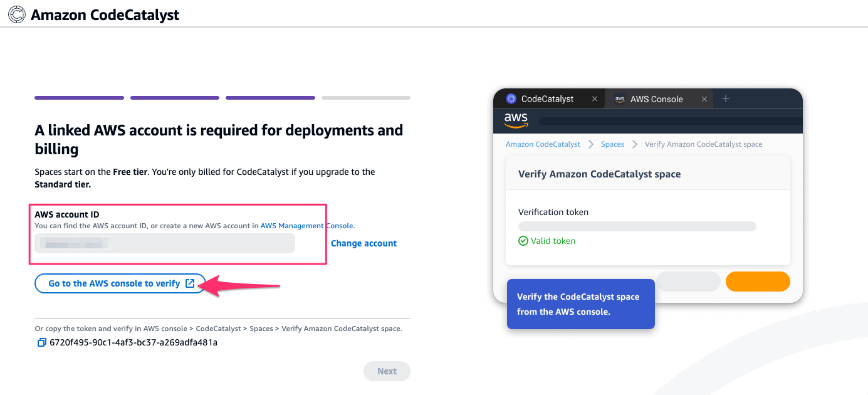
Task: Close the CodeCatalyst tab in the illustration
Action: pos(595,99)
